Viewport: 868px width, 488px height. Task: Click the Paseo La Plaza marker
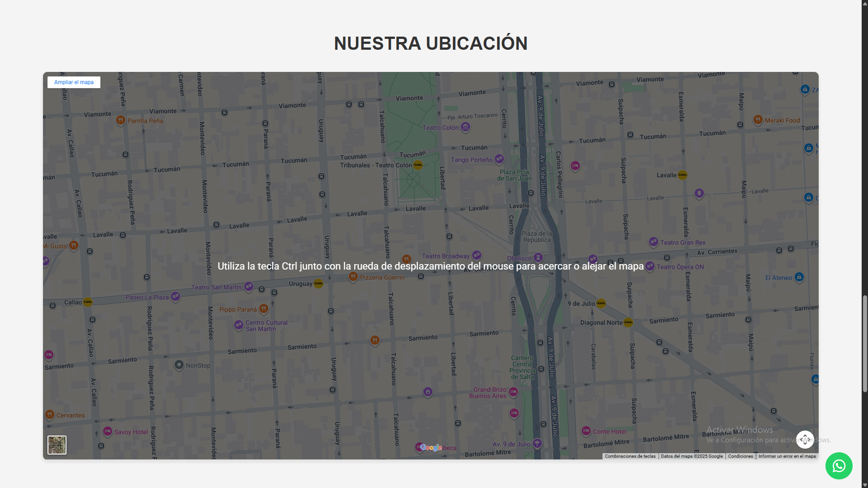click(175, 296)
